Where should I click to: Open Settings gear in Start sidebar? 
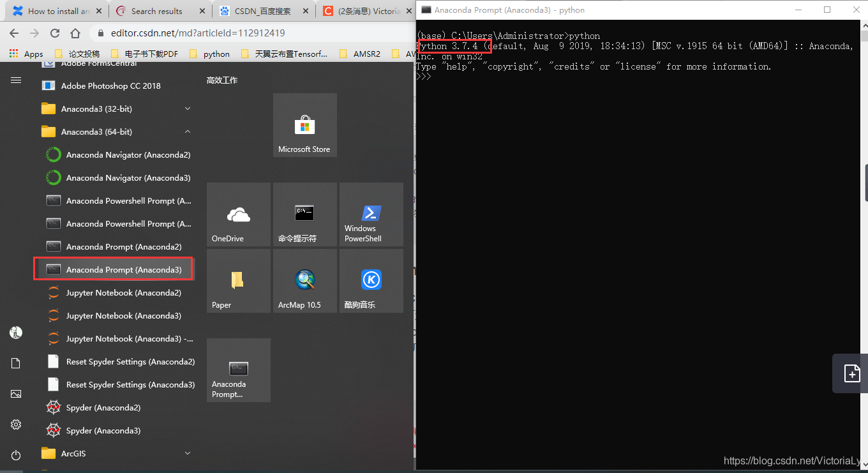click(16, 424)
